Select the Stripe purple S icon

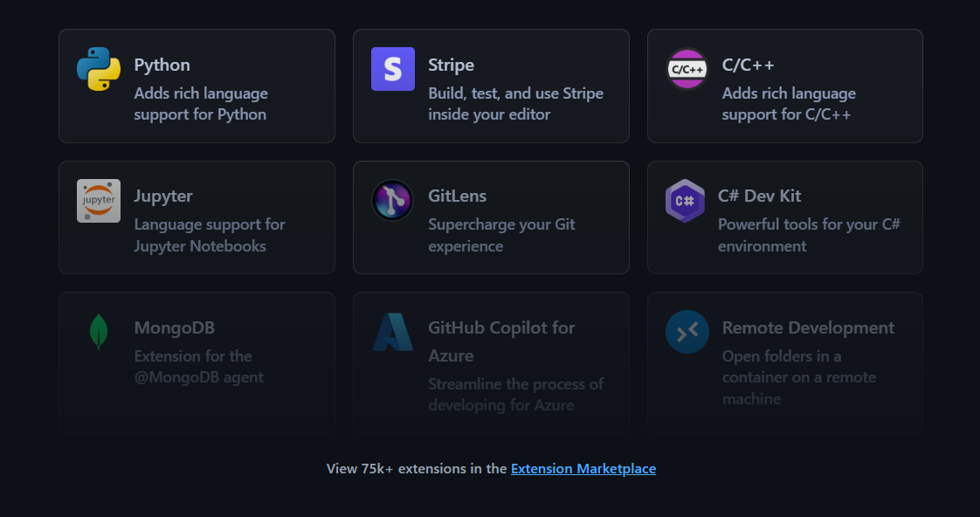point(393,69)
